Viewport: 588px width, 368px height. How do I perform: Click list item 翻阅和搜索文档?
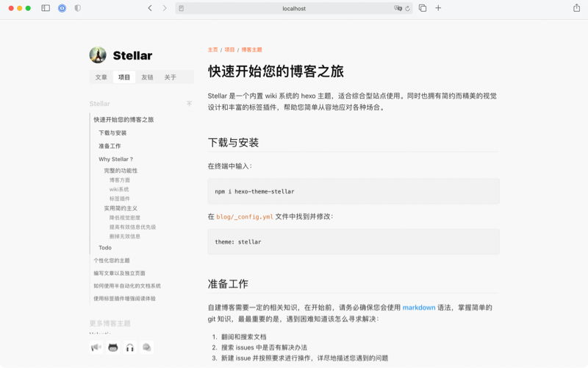(244, 337)
